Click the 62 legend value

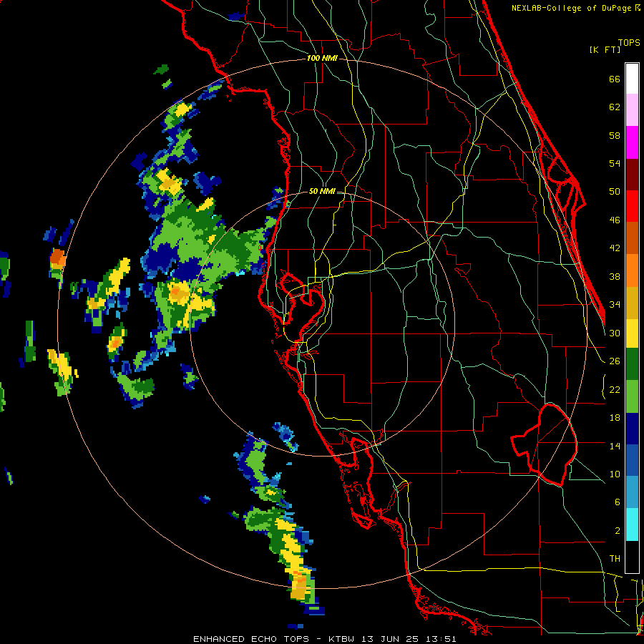pos(615,107)
